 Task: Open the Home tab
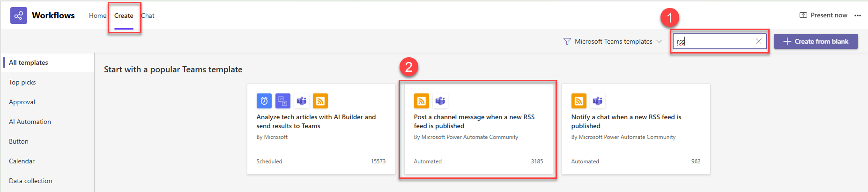click(x=97, y=15)
